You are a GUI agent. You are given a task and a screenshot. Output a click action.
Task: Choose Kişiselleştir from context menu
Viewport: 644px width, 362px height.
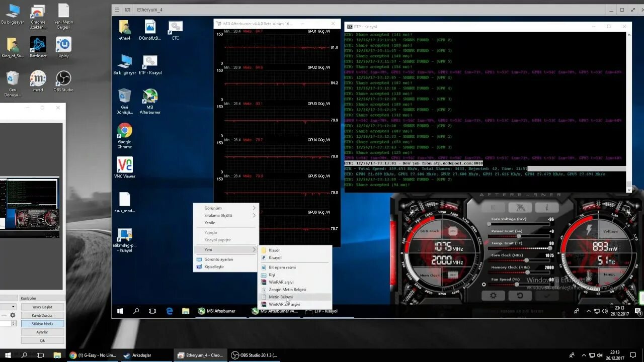click(226, 267)
